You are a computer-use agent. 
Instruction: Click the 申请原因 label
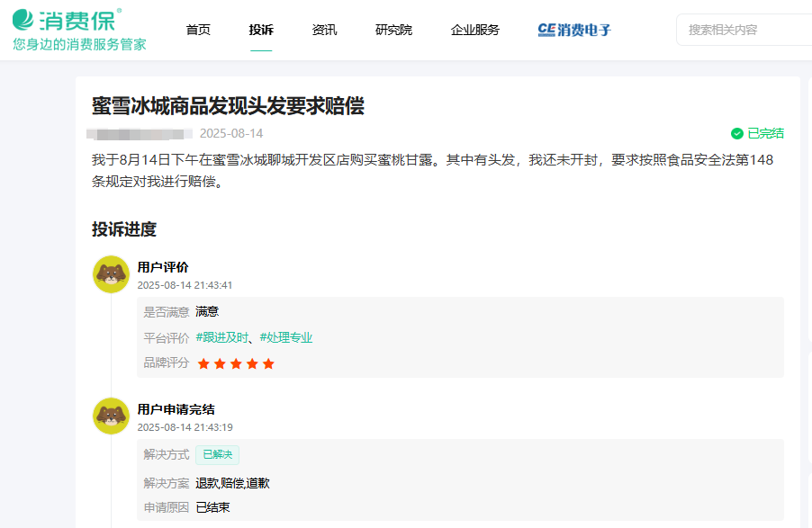167,507
